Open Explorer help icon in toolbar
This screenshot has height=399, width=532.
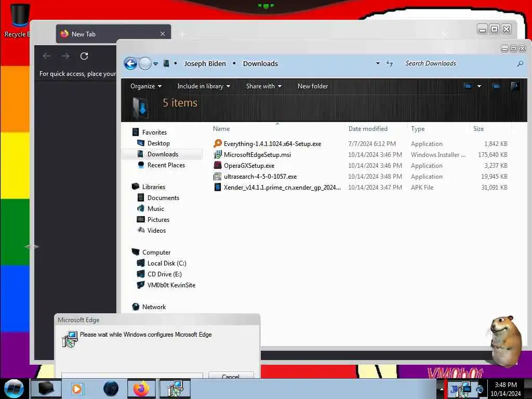[515, 86]
